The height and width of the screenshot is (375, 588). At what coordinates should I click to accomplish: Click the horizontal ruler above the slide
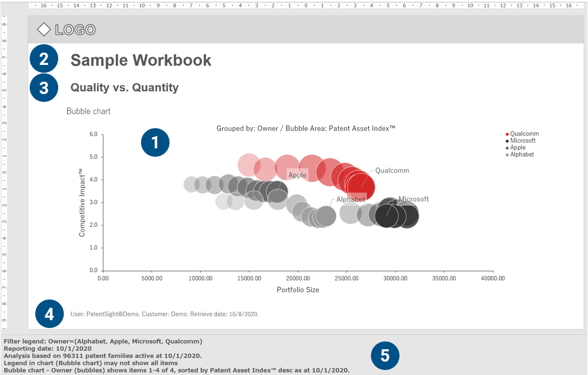tap(305, 5)
